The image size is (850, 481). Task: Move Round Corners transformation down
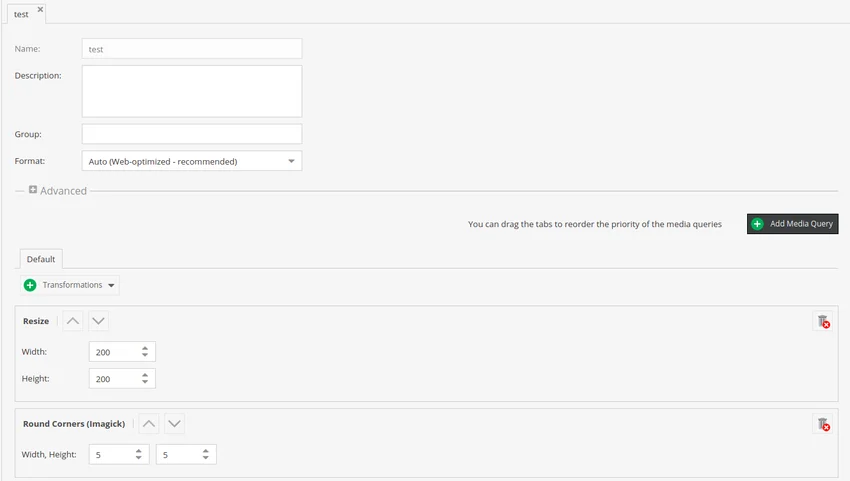(175, 424)
